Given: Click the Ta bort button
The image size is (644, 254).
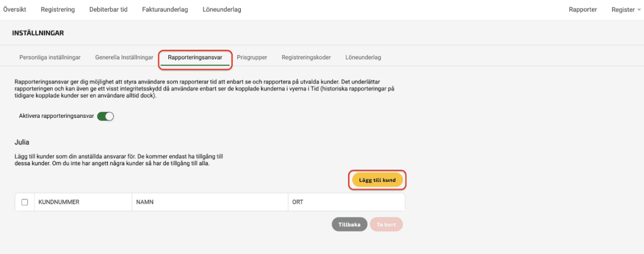Looking at the screenshot, I should tap(386, 225).
